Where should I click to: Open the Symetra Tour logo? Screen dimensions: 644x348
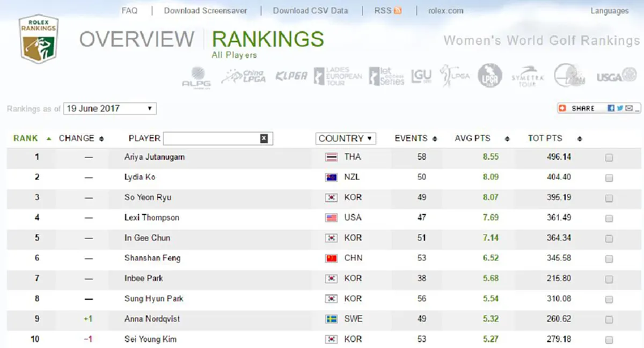click(x=528, y=76)
